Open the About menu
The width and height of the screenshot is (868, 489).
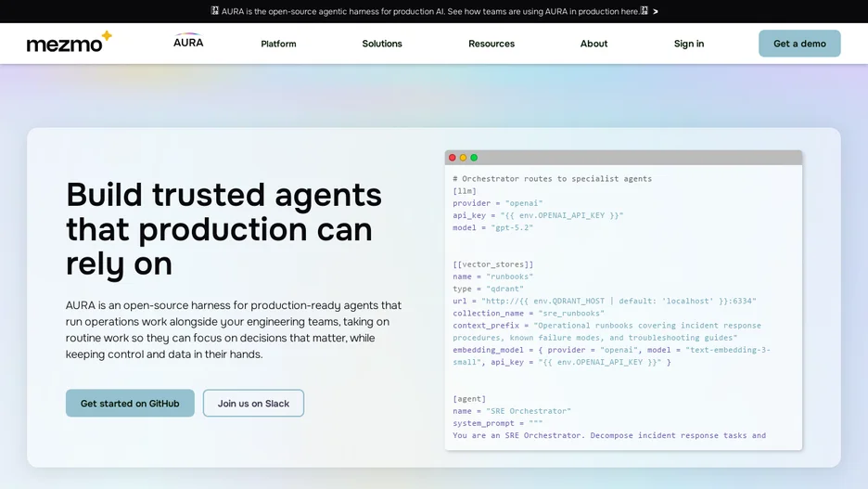pos(594,44)
